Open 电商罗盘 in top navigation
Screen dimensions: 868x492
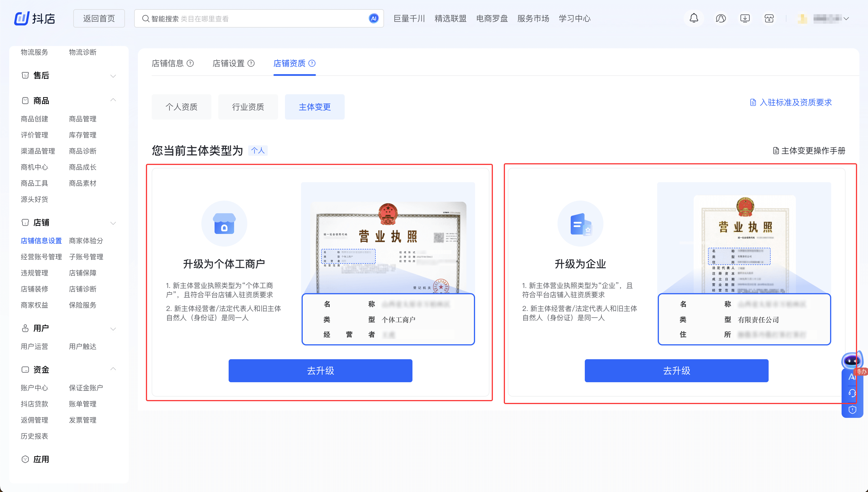point(492,19)
